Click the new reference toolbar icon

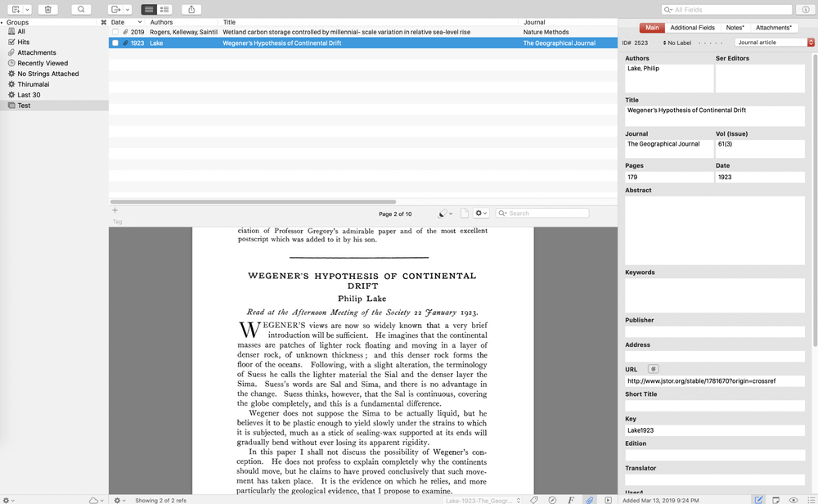tap(16, 9)
